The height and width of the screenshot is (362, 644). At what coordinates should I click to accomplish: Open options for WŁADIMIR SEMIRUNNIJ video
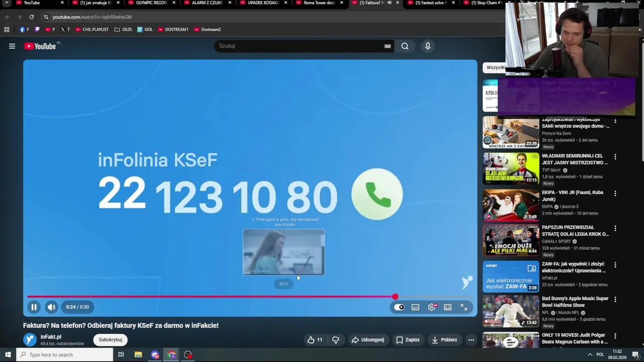pos(615,157)
